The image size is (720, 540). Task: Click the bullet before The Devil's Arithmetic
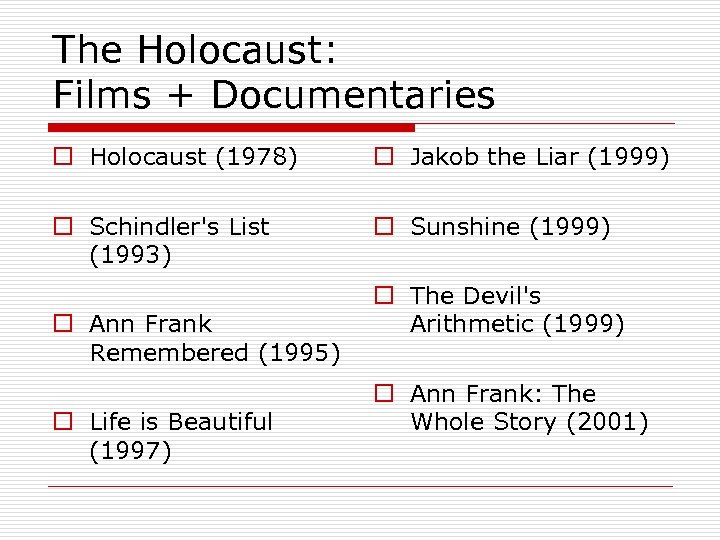[383, 296]
